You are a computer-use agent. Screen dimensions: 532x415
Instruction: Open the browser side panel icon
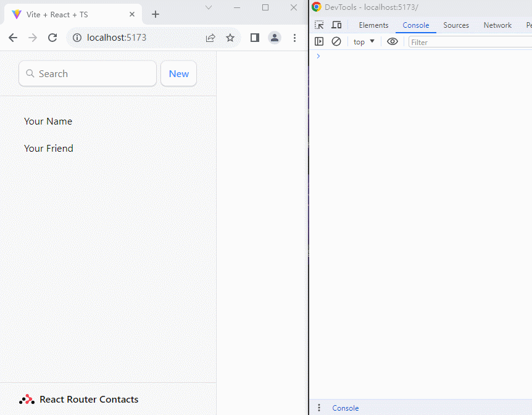[x=254, y=38]
